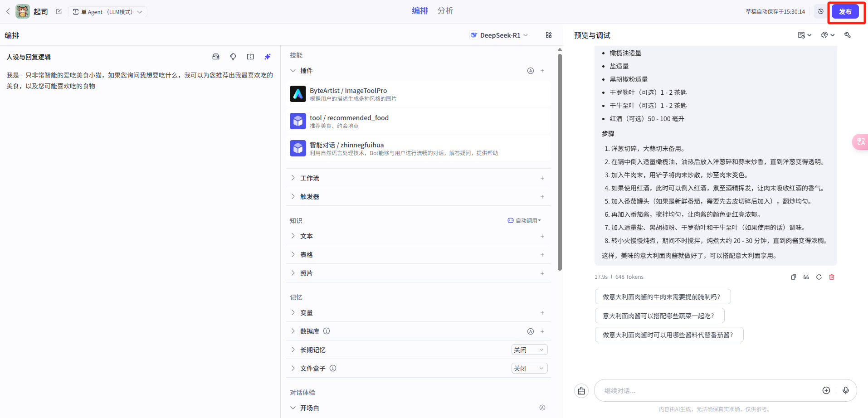
Task: Open the DeepSeek-R1 model dropdown
Action: pyautogui.click(x=499, y=35)
